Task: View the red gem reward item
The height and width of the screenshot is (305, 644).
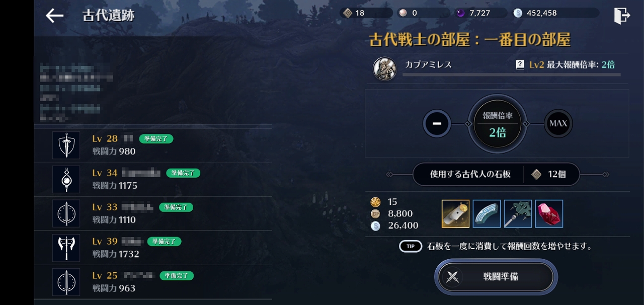Action: (549, 214)
